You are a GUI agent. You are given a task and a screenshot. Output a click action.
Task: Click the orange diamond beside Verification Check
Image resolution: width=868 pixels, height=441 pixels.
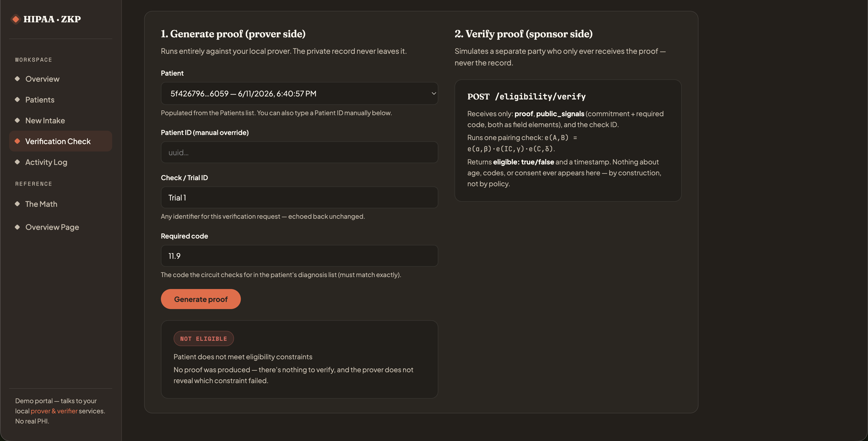point(17,141)
